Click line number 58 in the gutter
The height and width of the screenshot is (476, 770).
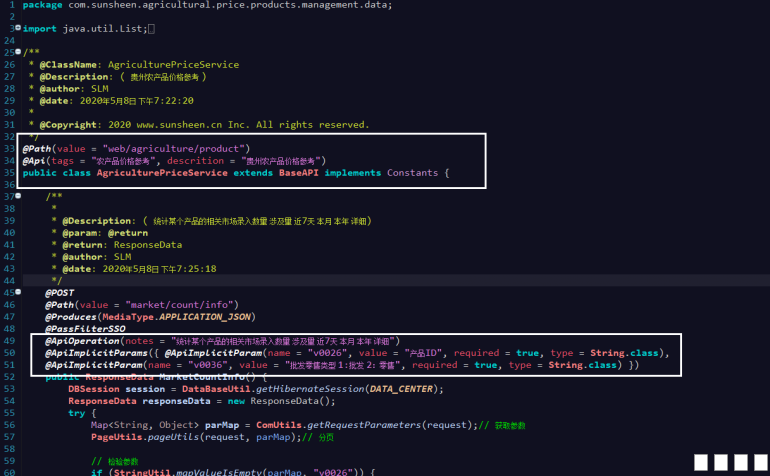9,449
